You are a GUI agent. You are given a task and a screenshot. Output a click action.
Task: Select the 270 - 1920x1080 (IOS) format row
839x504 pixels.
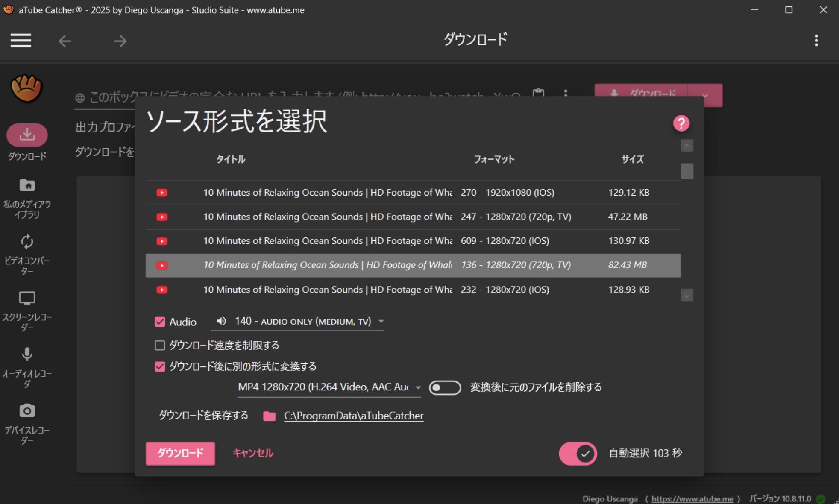coord(413,193)
